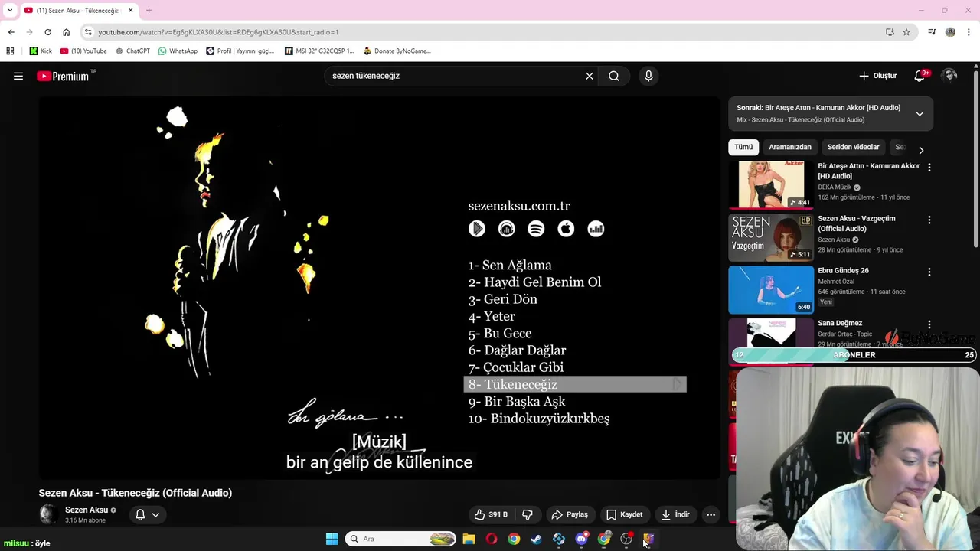Open a new browser tab
Screen dimensions: 980x551
pos(149,11)
